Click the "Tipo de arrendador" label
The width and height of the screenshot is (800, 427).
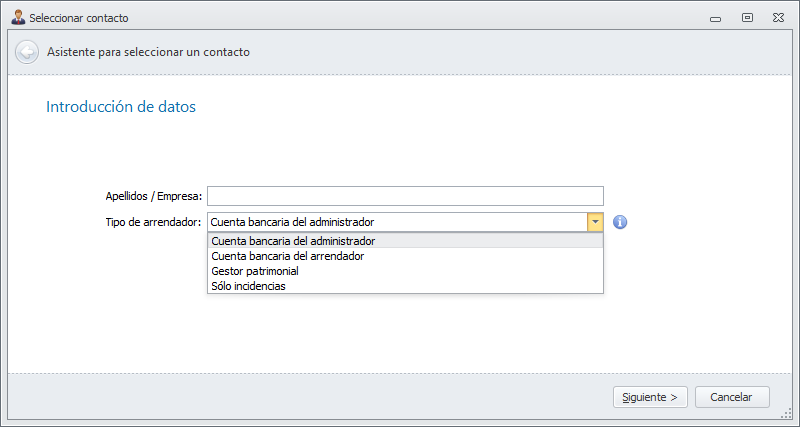(153, 222)
